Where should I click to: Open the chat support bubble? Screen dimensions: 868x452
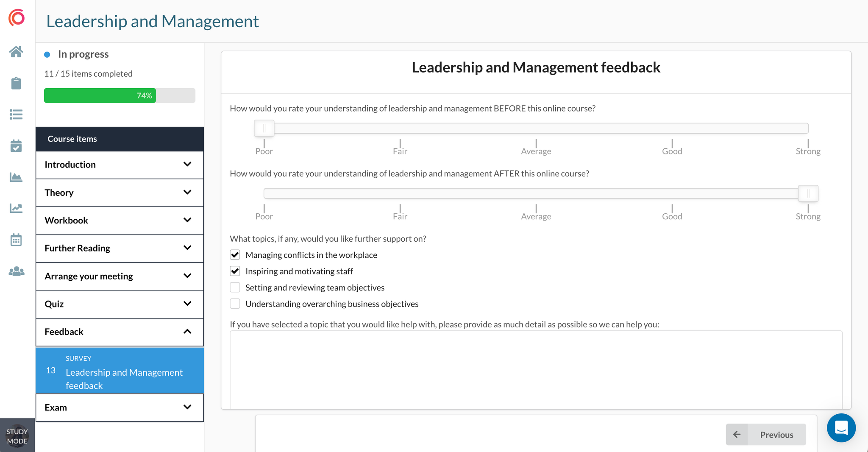pyautogui.click(x=841, y=428)
